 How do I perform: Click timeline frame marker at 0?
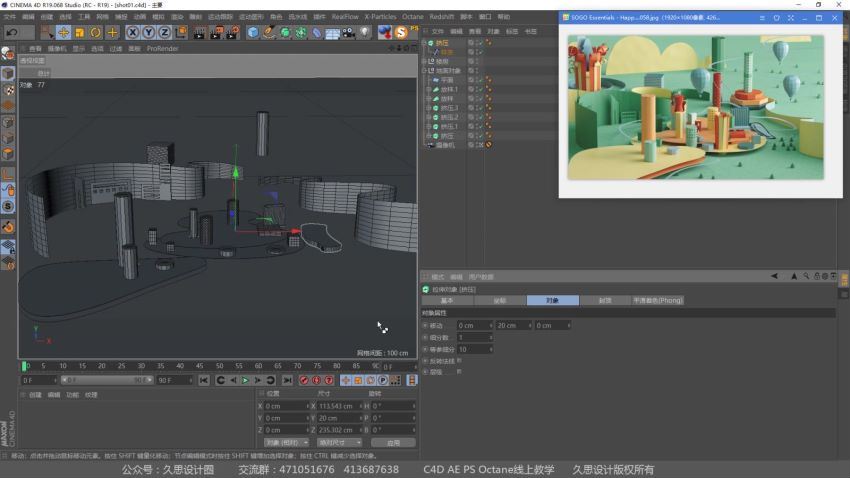(24, 366)
